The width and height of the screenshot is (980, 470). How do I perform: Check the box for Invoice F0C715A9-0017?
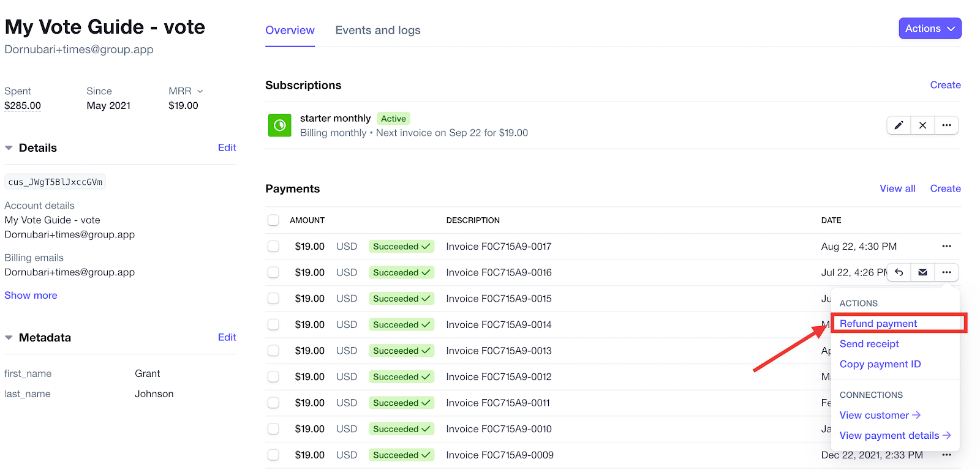pos(273,246)
